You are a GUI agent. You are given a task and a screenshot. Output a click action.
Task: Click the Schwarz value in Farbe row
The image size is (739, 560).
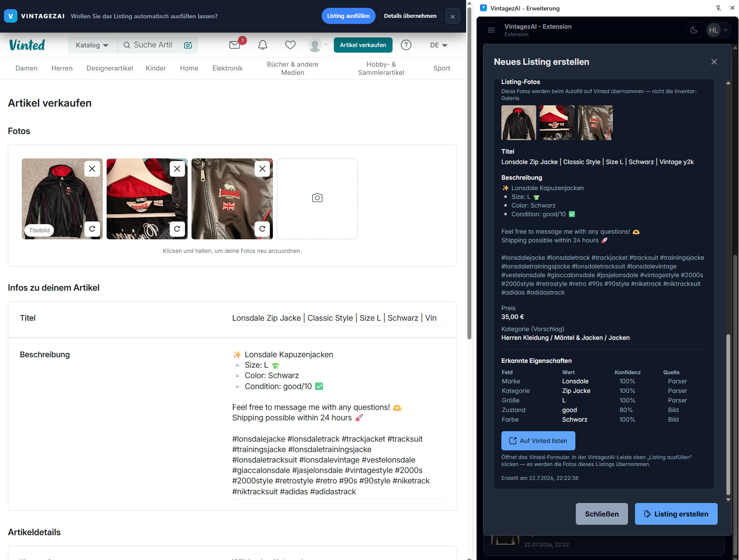(575, 419)
